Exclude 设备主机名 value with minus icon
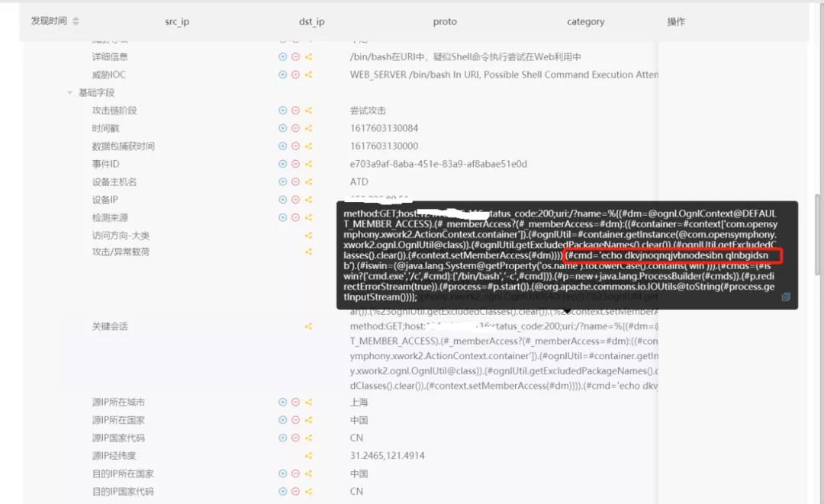This screenshot has width=824, height=504. click(295, 182)
